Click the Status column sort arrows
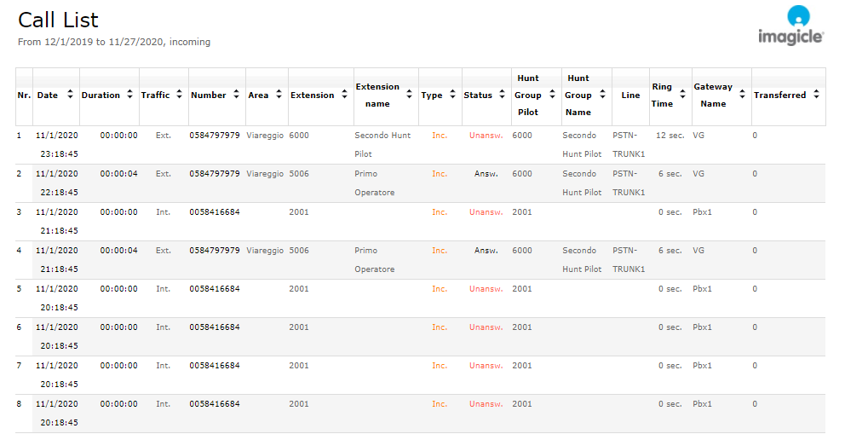Viewport: 868px width, 434px height. click(x=502, y=95)
